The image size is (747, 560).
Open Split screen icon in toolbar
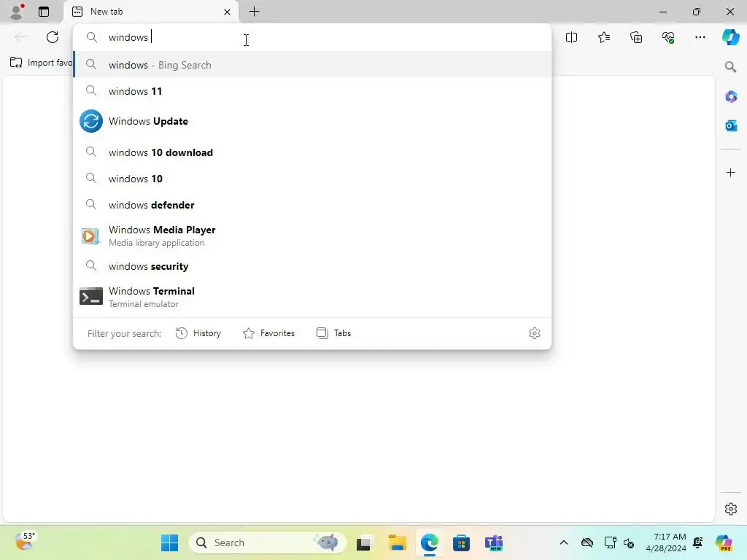571,37
